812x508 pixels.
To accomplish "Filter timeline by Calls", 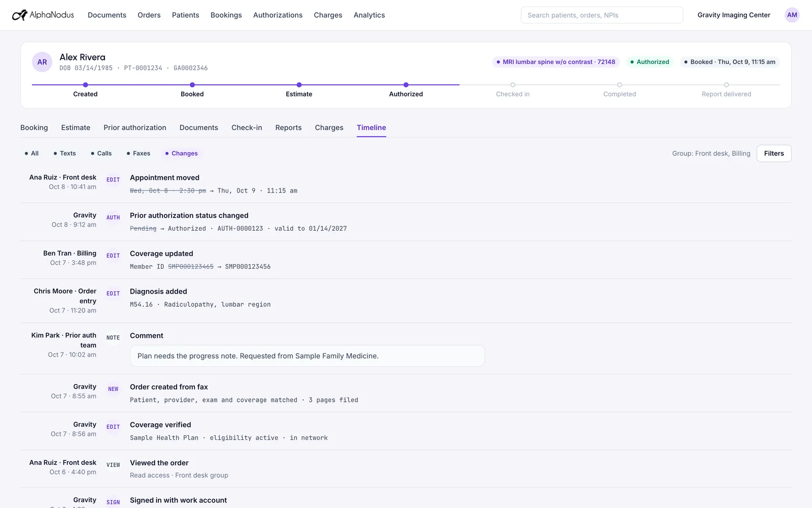I will click(x=101, y=153).
